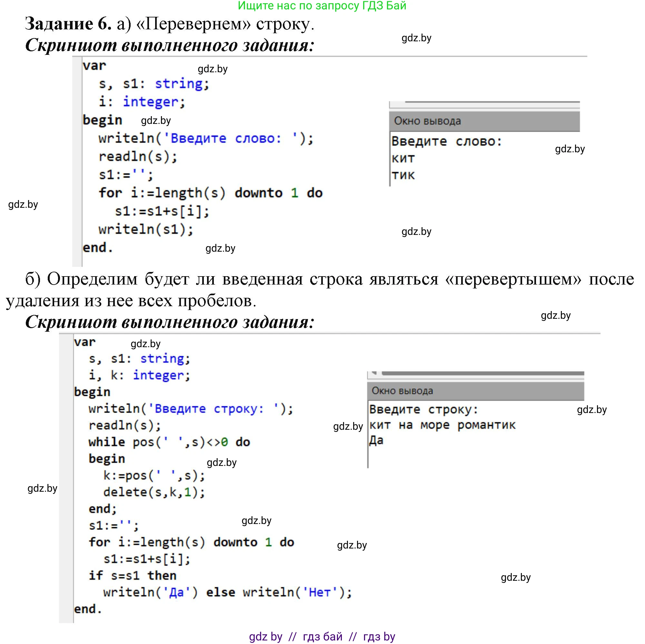Click output line 'Введите слово:'
This screenshot has width=645, height=644.
(447, 141)
